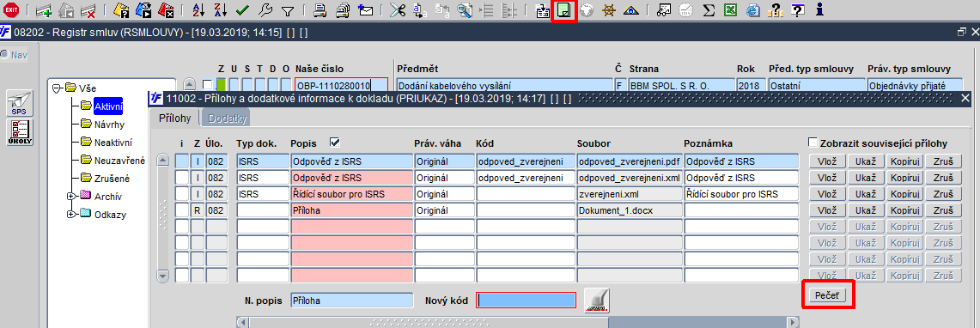Click the stamp signature icon beside Nový kód

pyautogui.click(x=597, y=301)
